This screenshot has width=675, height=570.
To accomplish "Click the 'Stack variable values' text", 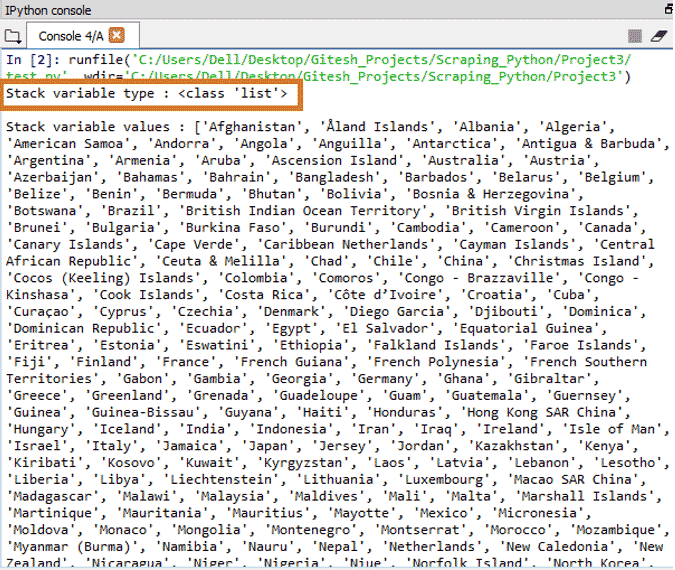I will click(88, 127).
